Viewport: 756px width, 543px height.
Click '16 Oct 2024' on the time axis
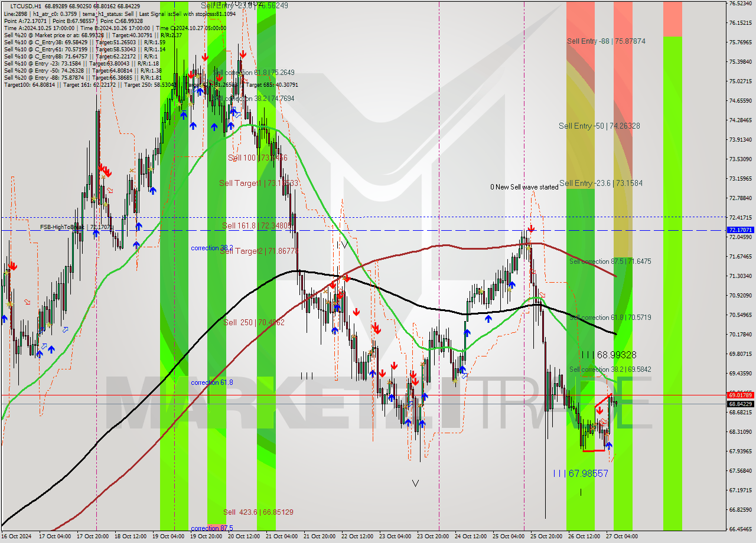(x=17, y=537)
